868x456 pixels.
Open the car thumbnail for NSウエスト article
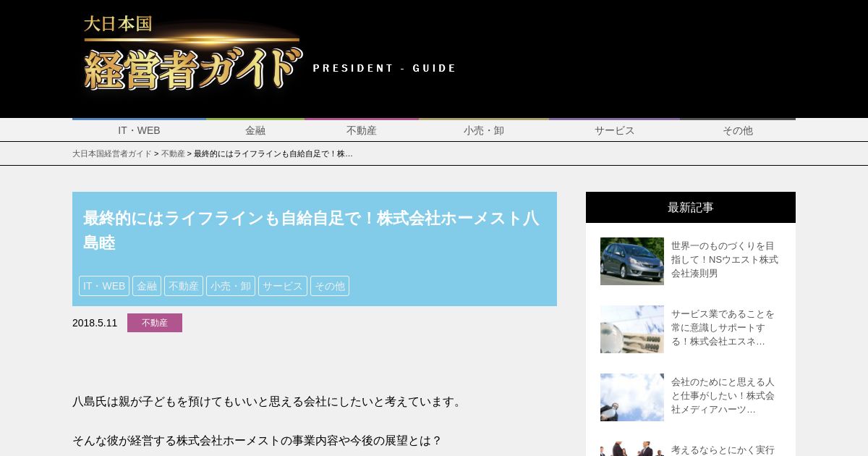tap(632, 261)
